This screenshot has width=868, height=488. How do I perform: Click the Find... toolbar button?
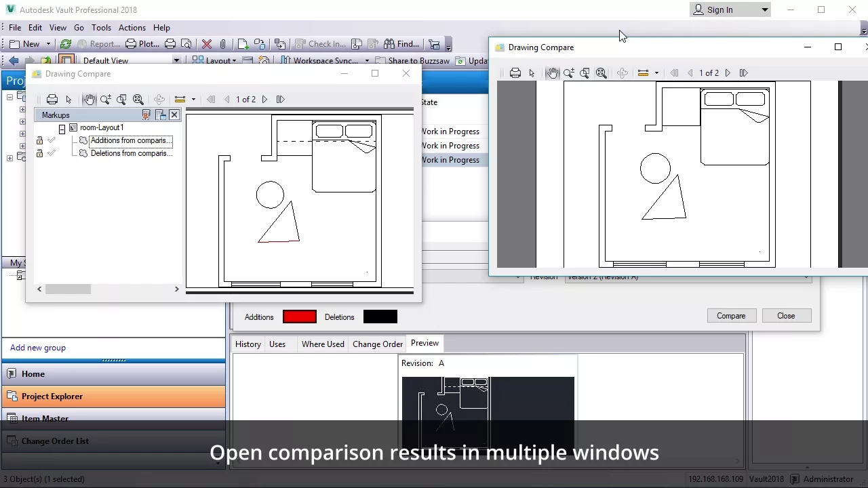click(x=401, y=44)
